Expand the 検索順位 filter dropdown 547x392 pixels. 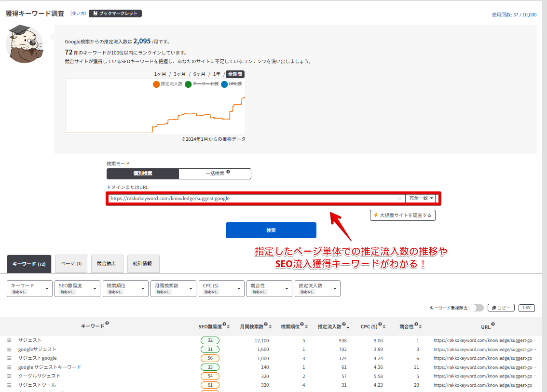(125, 288)
